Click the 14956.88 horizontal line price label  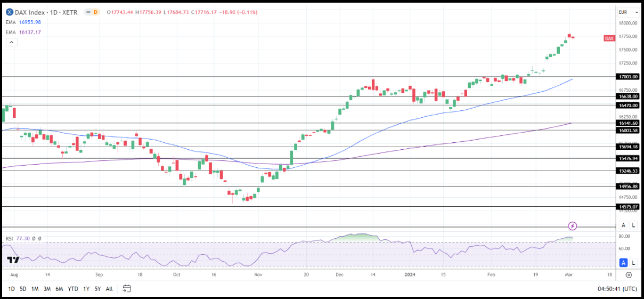pyautogui.click(x=628, y=186)
